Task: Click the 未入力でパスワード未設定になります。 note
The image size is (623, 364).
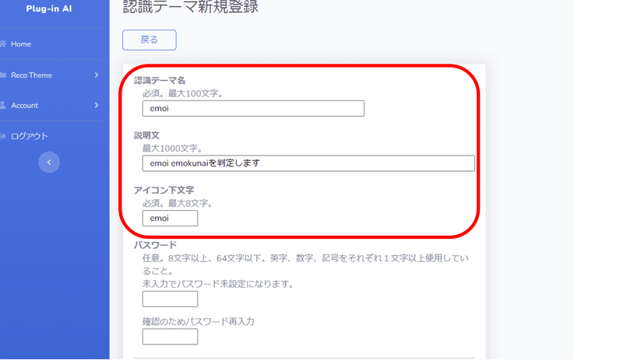Action: (x=218, y=284)
